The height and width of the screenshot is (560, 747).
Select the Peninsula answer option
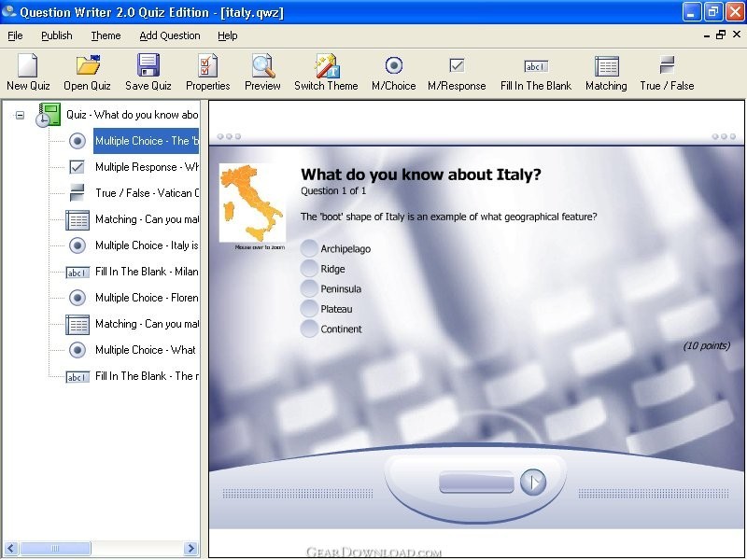[309, 288]
